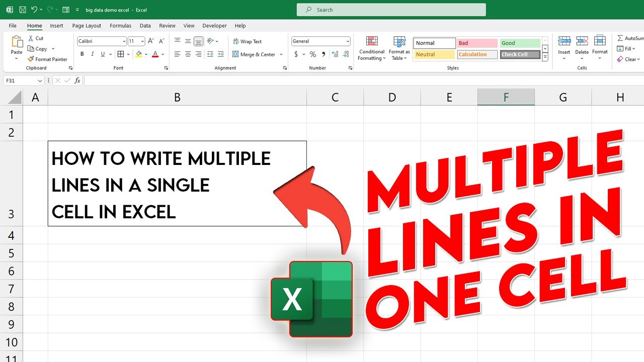Toggle Merge & Center

[255, 54]
